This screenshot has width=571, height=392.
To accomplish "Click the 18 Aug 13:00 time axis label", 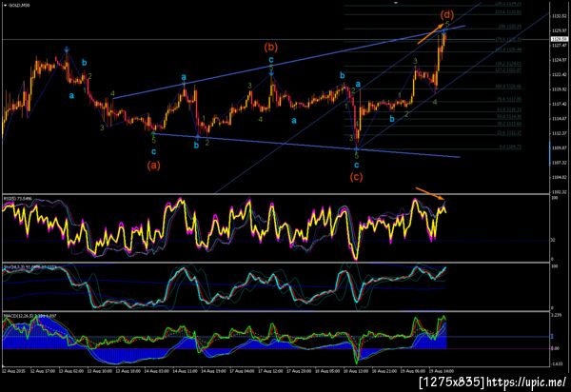I will (x=355, y=371).
